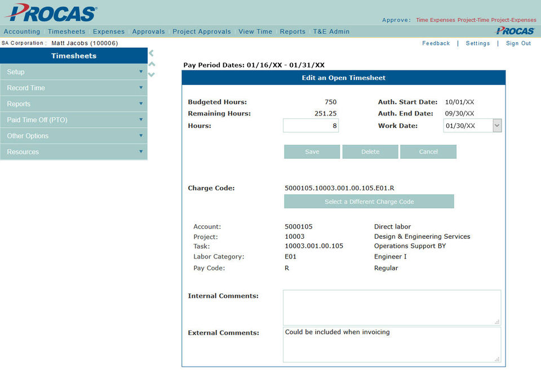
Task: Open the Accounting menu
Action: [x=22, y=32]
